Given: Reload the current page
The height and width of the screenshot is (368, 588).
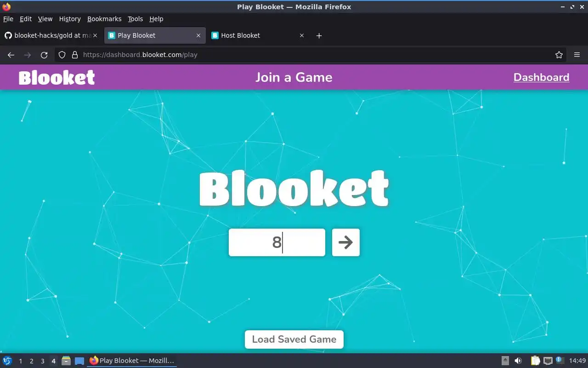Looking at the screenshot, I should click(44, 55).
